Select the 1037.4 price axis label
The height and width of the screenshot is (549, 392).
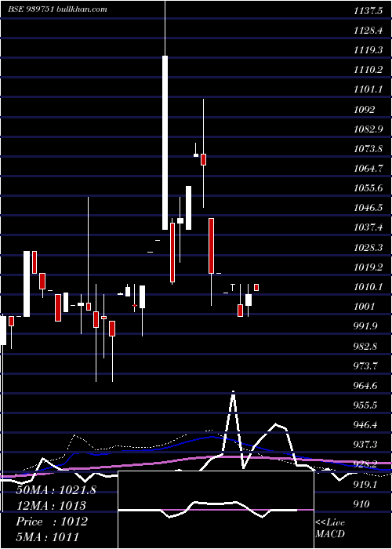[368, 227]
